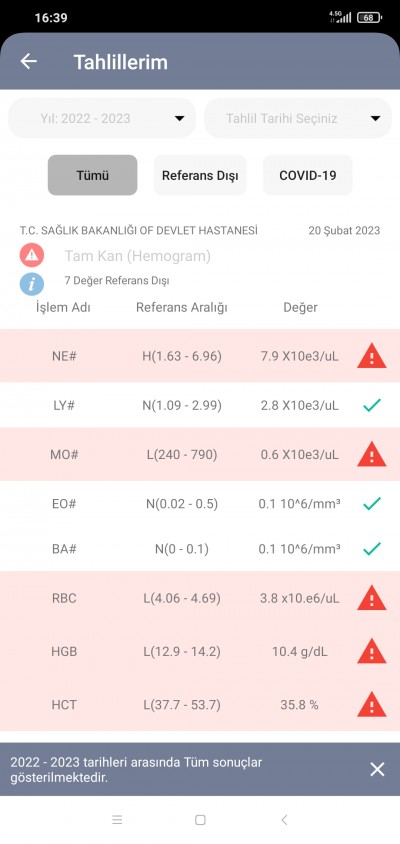Open the Tam Kan (Hemogram) test title
This screenshot has height=844, width=400.
pos(138,256)
